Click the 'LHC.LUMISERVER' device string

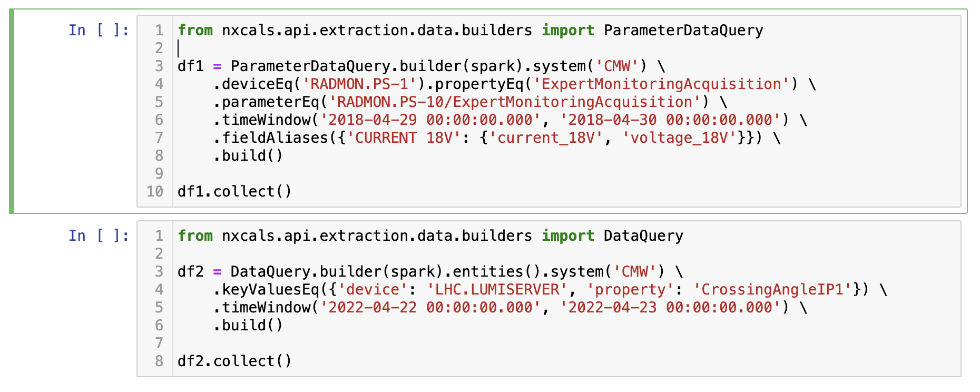[497, 289]
